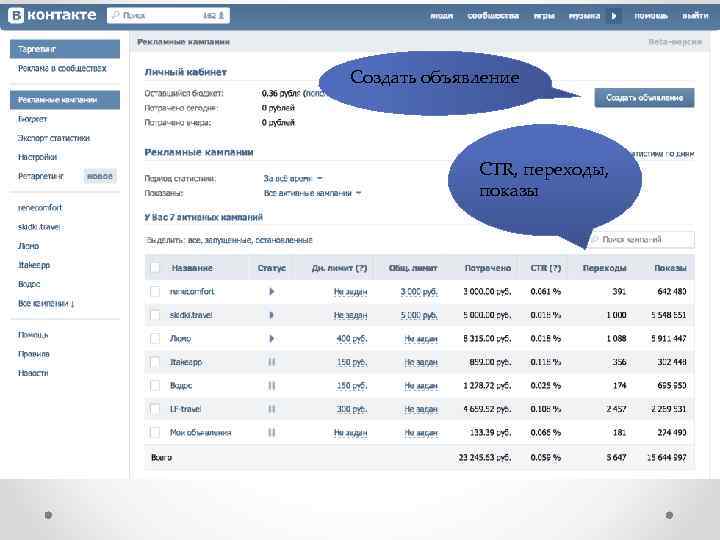The width and height of the screenshot is (720, 540).
Task: Check the LF-travel campaign checkbox
Action: tap(155, 409)
